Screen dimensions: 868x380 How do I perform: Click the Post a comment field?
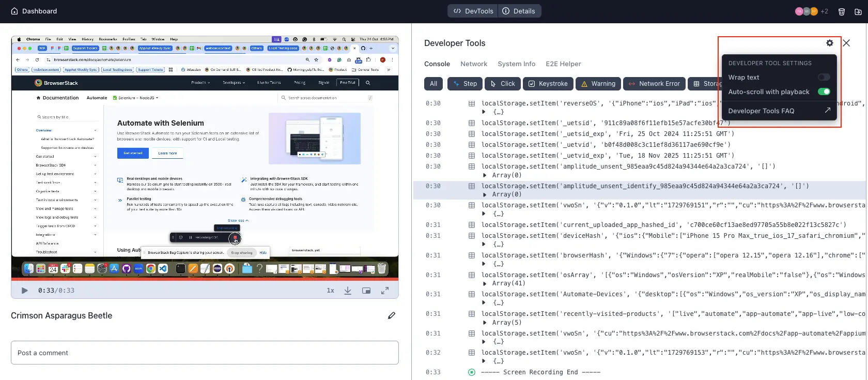[205, 353]
